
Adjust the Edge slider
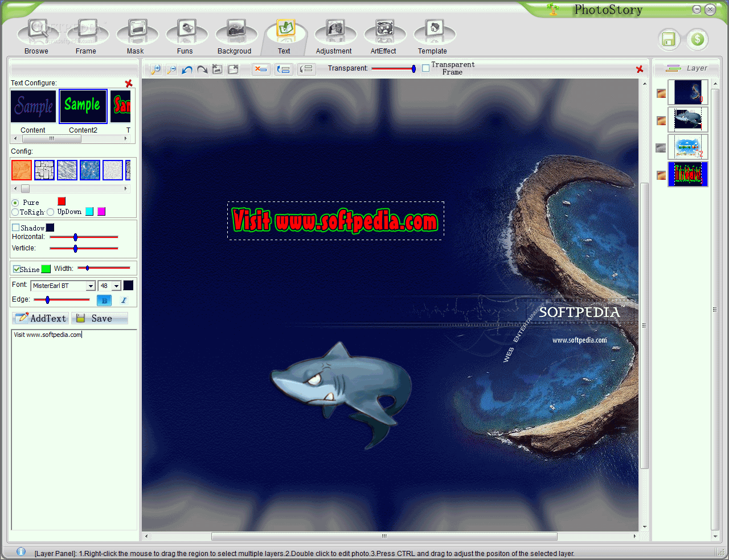62,299
